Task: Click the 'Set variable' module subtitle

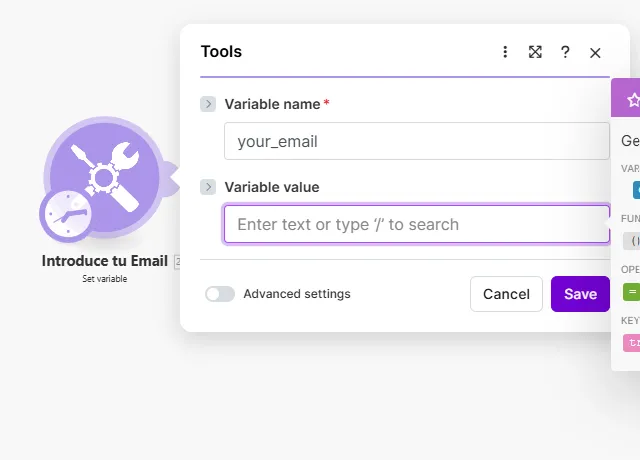Action: [x=104, y=279]
